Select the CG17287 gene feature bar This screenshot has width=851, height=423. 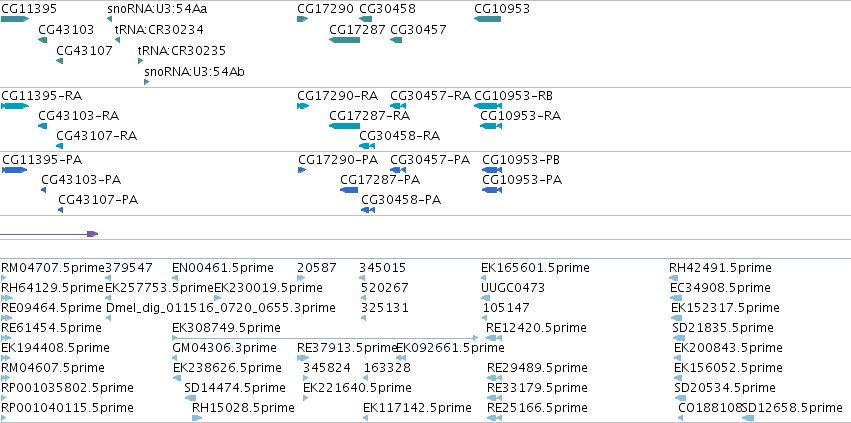tap(345, 40)
